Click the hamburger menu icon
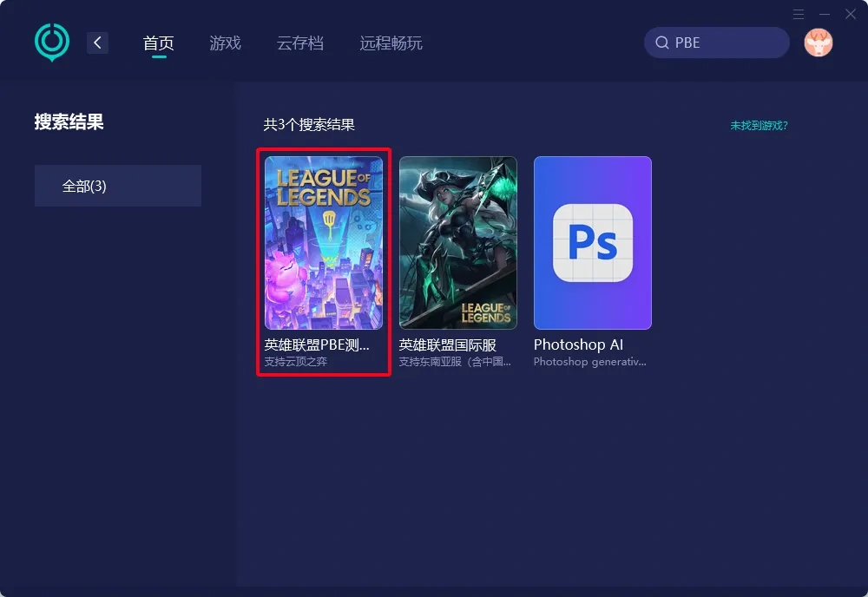 point(799,14)
